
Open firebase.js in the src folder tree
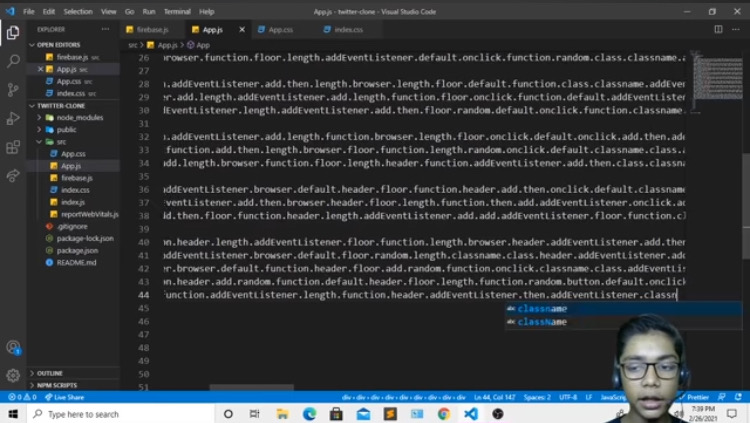(x=77, y=178)
